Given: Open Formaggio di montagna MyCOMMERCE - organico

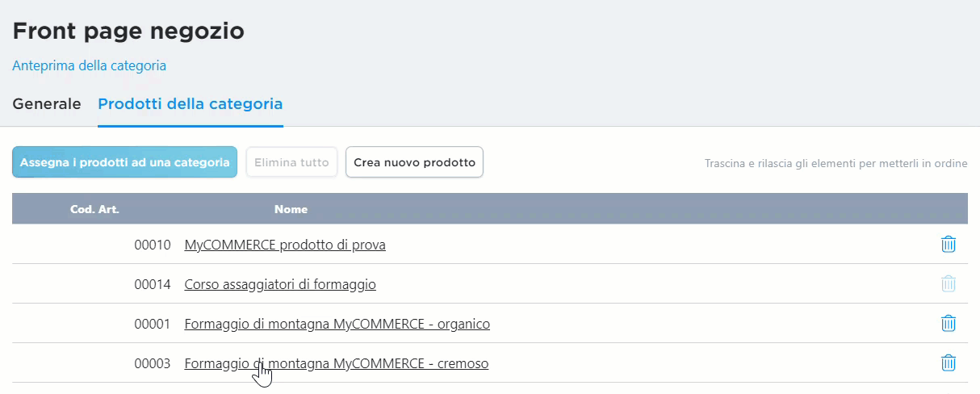Looking at the screenshot, I should coord(337,324).
